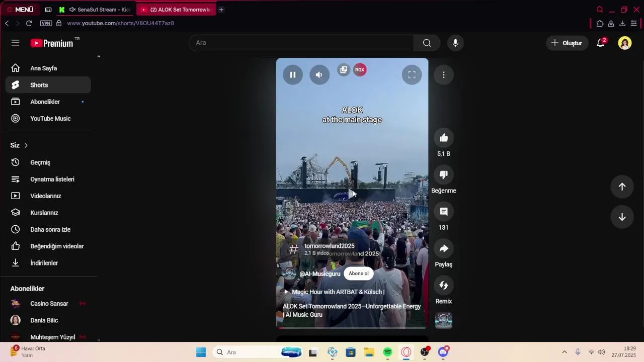
Task: Toggle the browser VPN badge
Action: tap(46, 23)
